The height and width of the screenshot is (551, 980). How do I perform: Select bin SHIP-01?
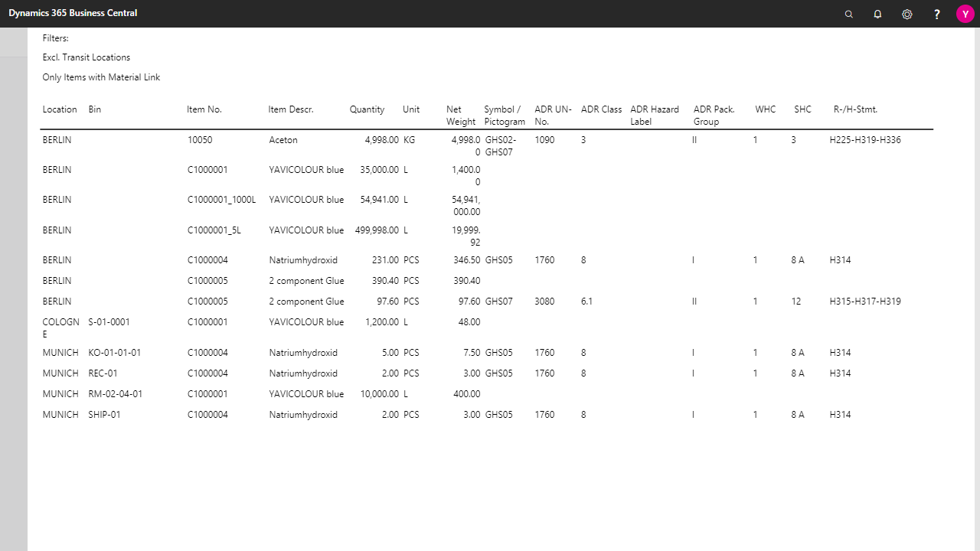click(x=104, y=415)
